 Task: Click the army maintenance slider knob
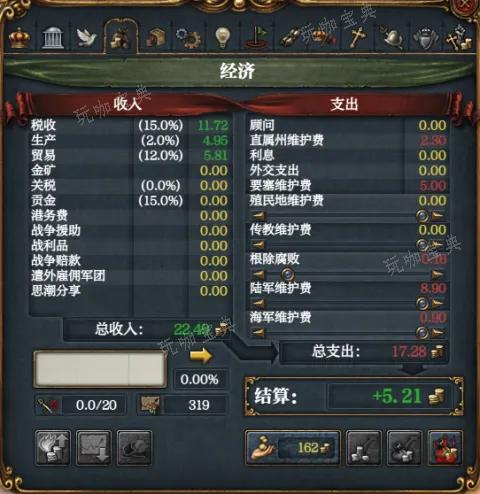(x=422, y=303)
